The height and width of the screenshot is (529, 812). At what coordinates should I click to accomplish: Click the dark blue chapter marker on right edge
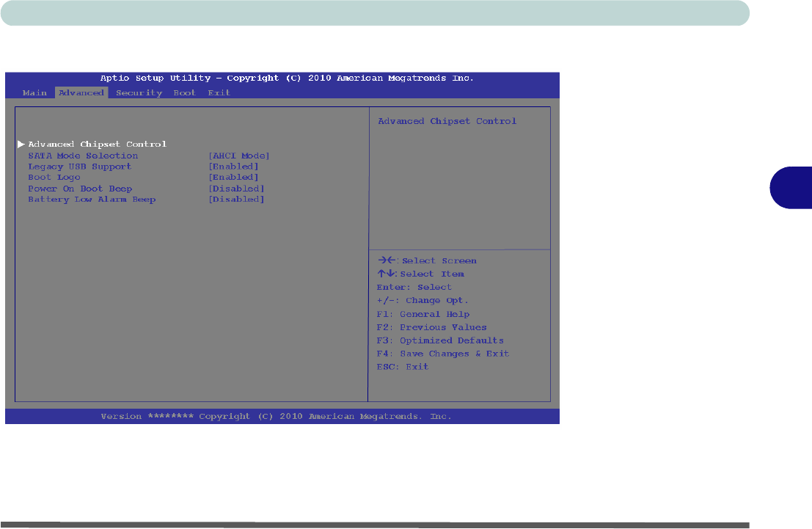click(x=791, y=187)
